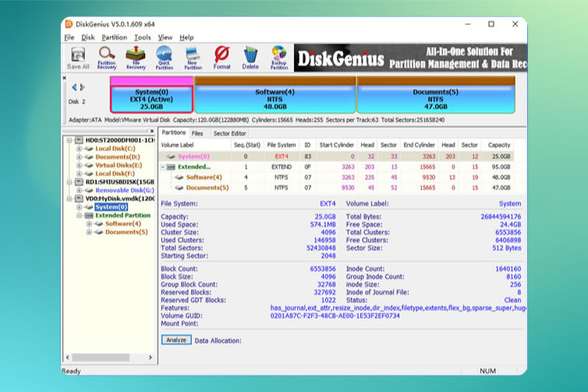Click the DiskGenius app logo in the title bar
588x392 pixels.
coord(69,24)
